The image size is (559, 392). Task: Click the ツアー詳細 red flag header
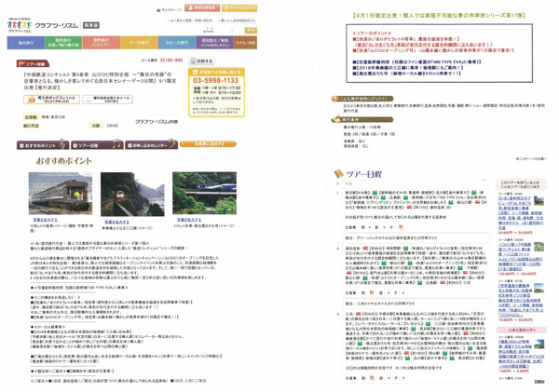pos(33,64)
